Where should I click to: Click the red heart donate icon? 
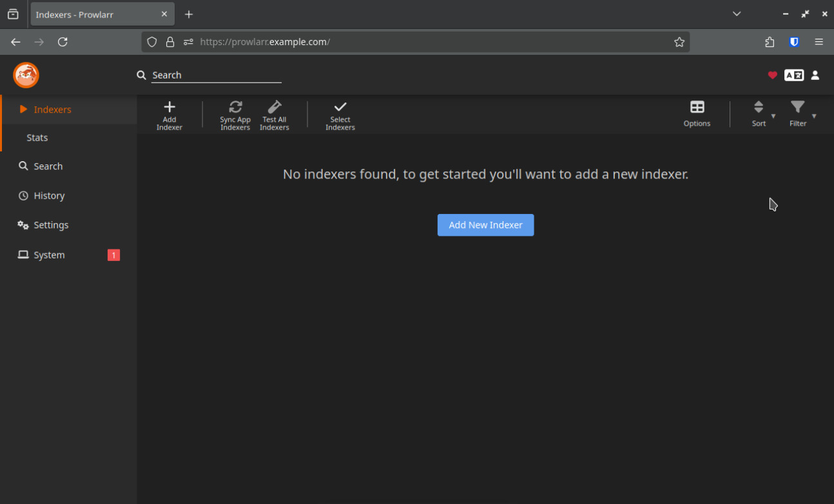772,75
